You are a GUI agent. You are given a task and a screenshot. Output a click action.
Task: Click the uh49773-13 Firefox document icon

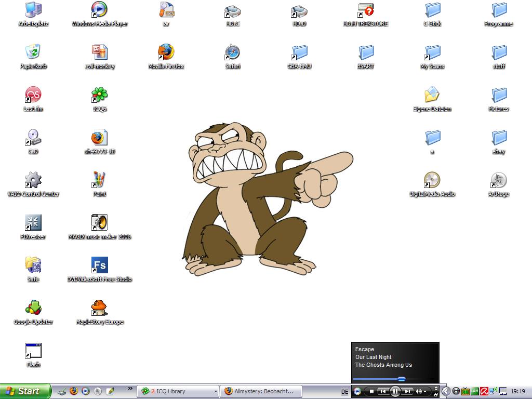click(99, 142)
